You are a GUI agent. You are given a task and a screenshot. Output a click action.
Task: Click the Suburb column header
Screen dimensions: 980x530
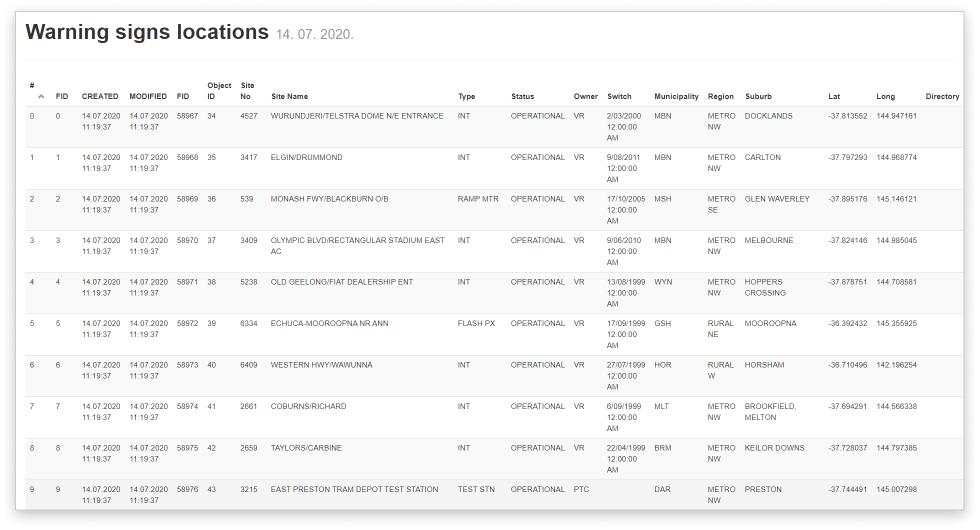(x=758, y=96)
